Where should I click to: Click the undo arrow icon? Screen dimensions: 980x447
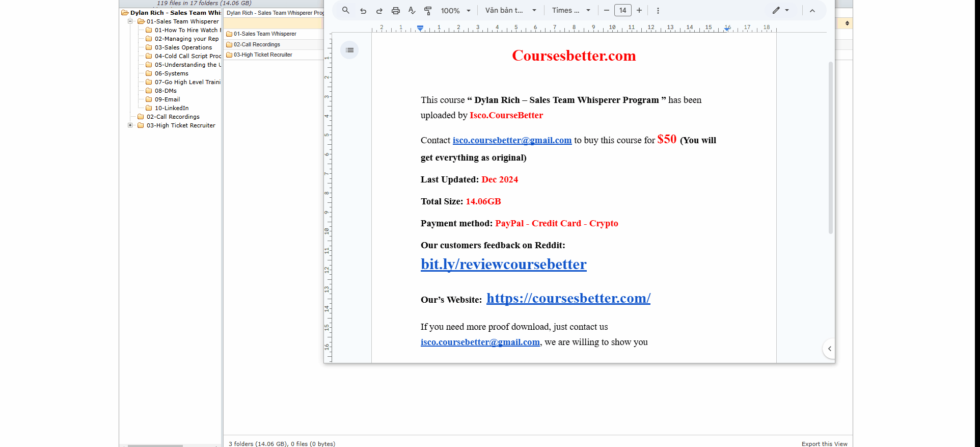click(363, 11)
